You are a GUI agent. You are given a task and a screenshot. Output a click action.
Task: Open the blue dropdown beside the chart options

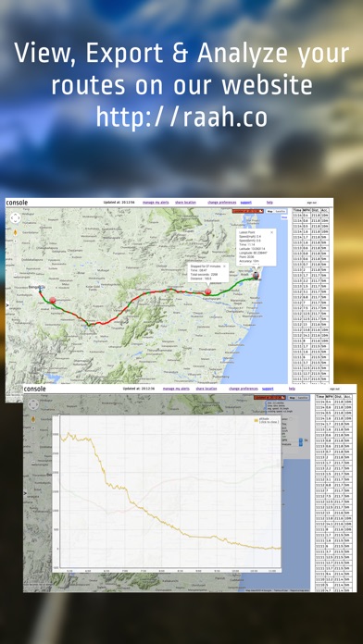pyautogui.click(x=301, y=441)
